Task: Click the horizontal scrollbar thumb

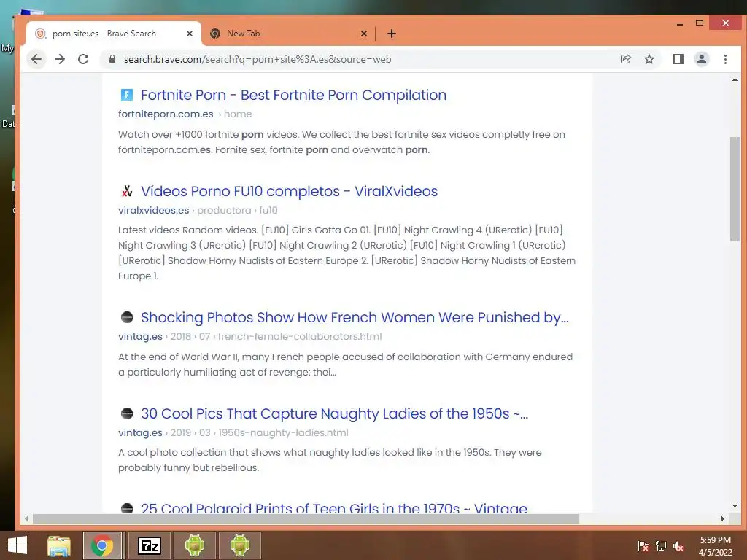Action: coord(306,518)
